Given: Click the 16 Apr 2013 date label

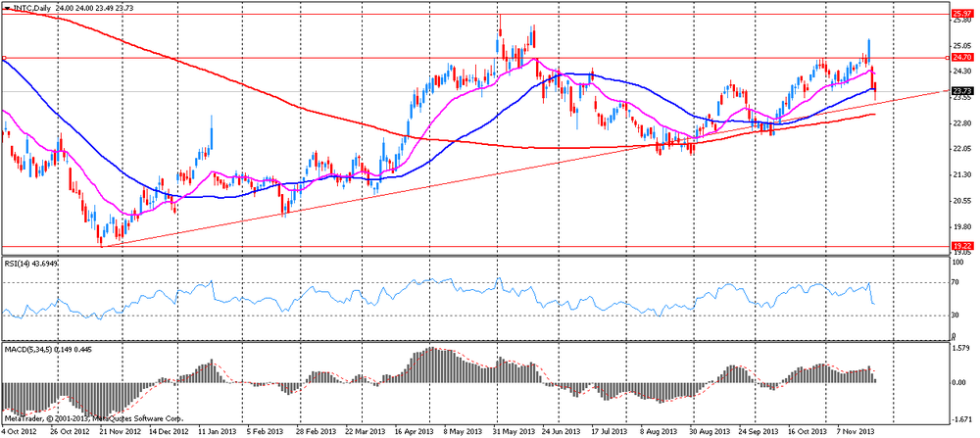Looking at the screenshot, I should coord(415,432).
